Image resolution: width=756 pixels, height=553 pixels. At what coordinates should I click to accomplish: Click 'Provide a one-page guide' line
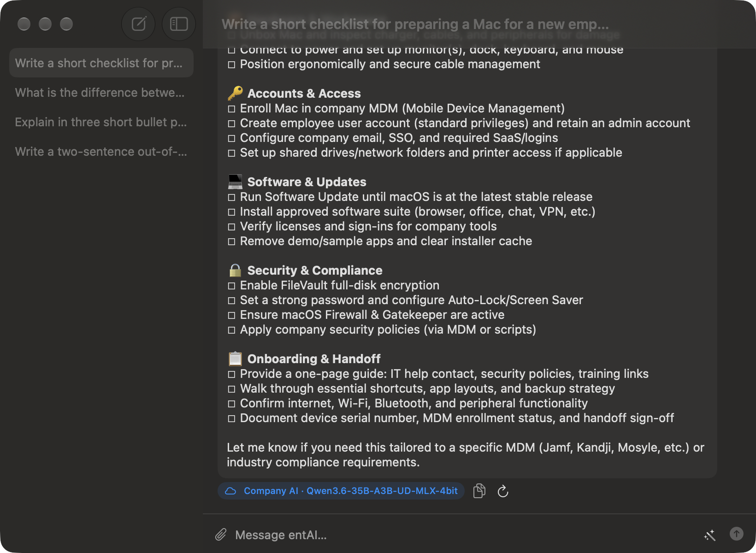[438, 374]
